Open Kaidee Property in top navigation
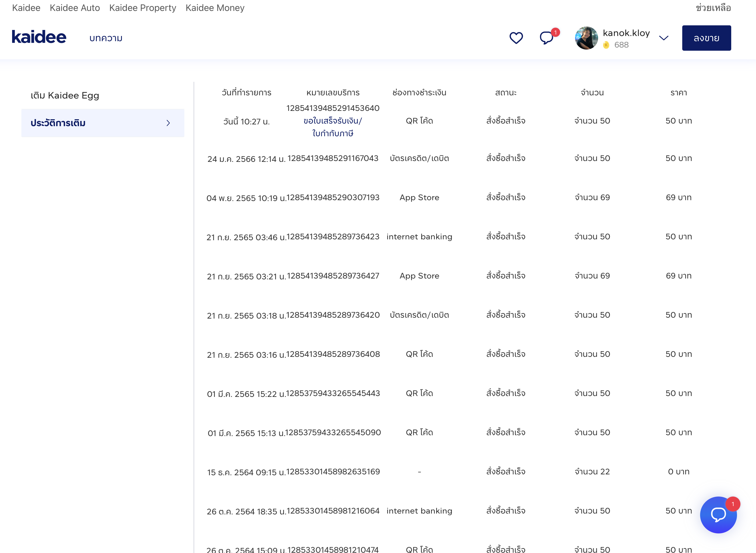This screenshot has height=553, width=756. click(x=143, y=8)
